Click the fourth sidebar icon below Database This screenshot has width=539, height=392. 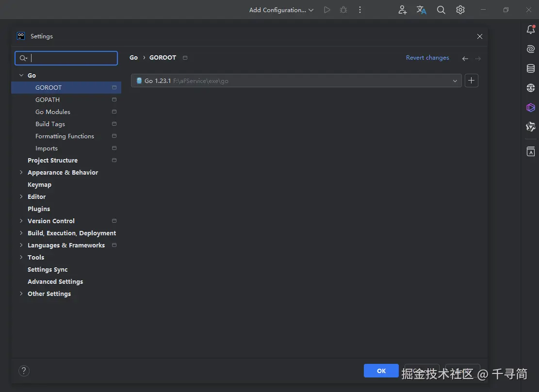tap(531, 88)
